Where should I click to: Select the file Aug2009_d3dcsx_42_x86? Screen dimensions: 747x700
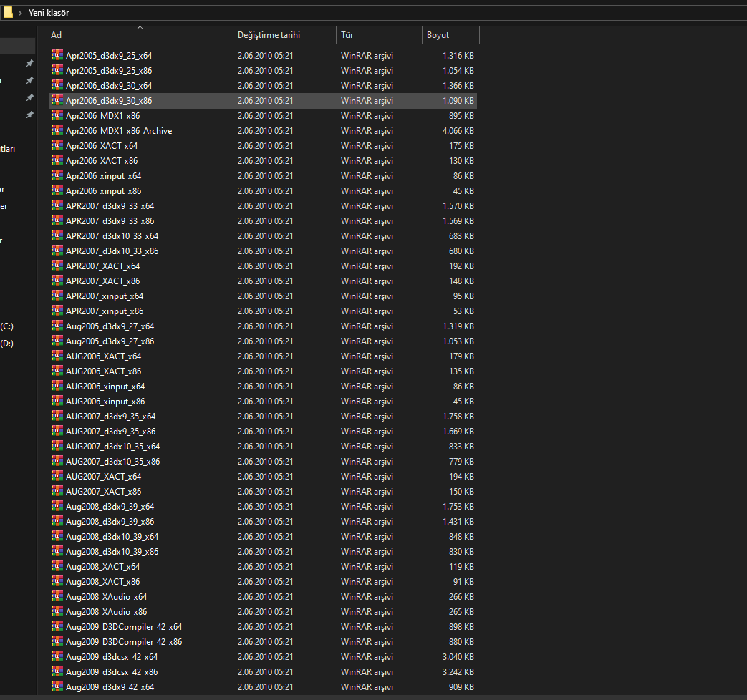pos(263,671)
